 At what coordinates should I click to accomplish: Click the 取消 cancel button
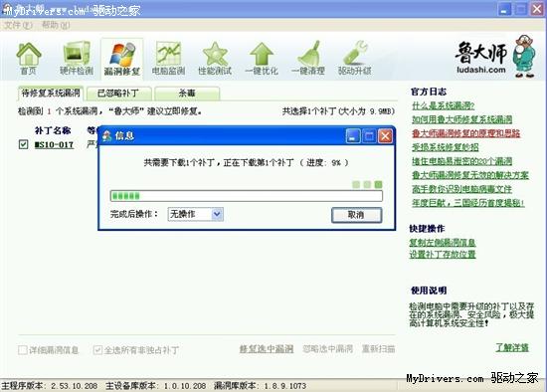[x=356, y=215]
